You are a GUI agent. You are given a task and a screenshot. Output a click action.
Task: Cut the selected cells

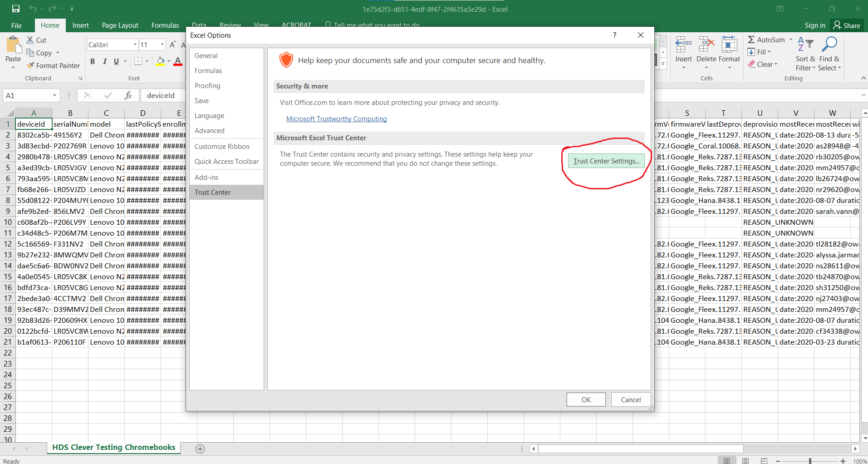click(36, 40)
